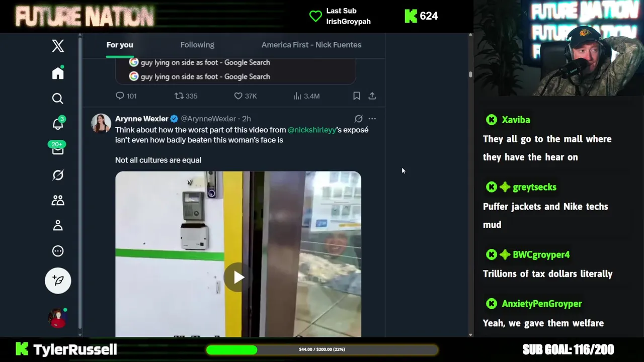Select America First - Nick Fuentes tab
644x362 pixels.
point(311,45)
